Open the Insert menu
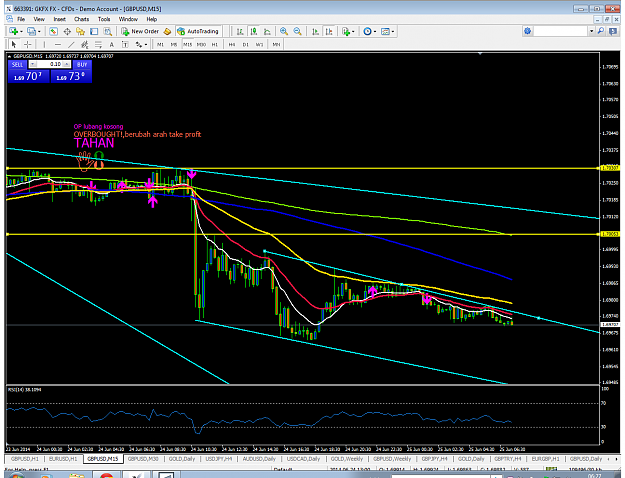 [59, 19]
